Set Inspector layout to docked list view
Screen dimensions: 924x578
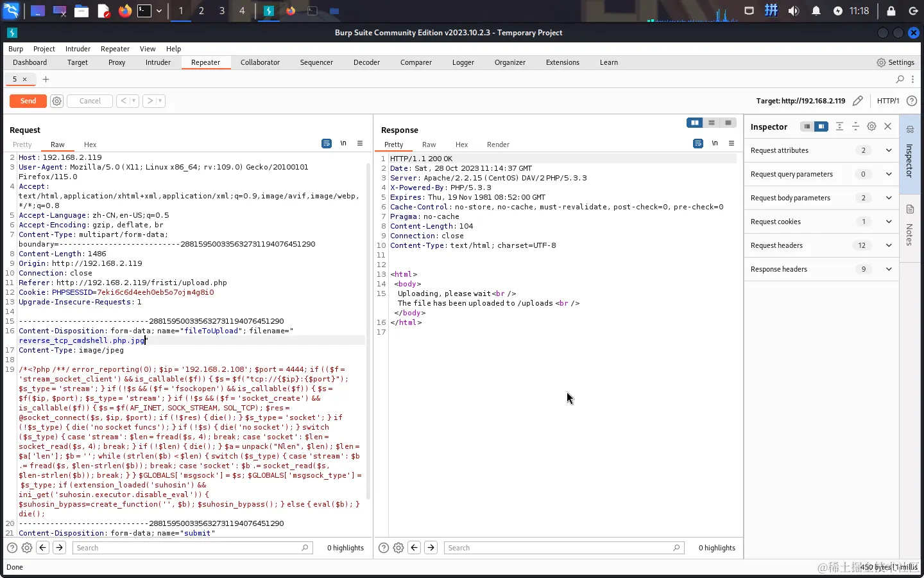(807, 127)
